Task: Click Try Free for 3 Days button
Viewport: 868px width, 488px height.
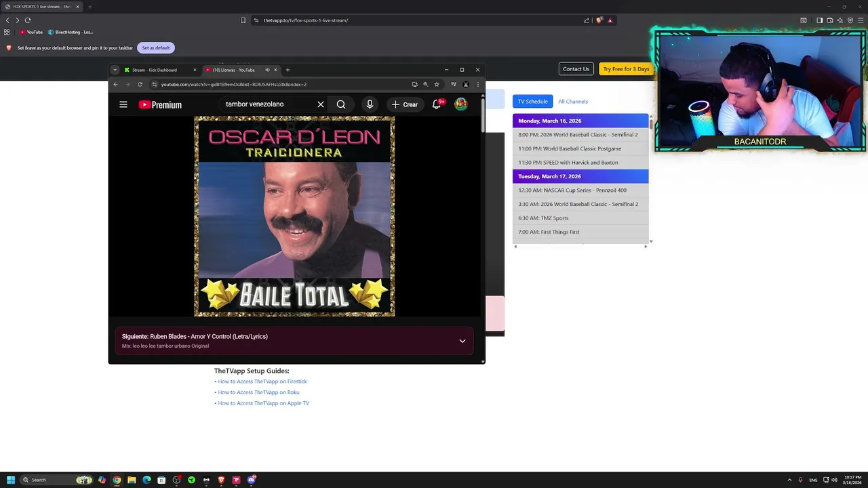Action: [626, 68]
